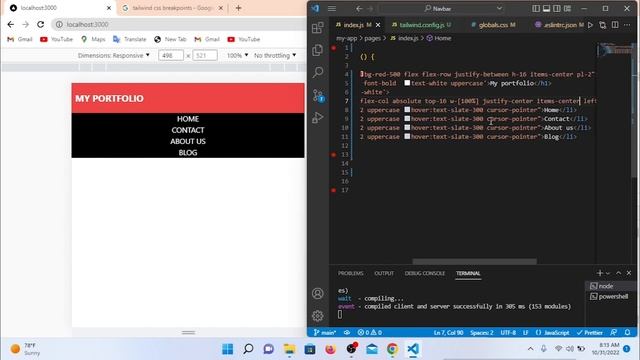Add a new terminal with plus icon

599,273
